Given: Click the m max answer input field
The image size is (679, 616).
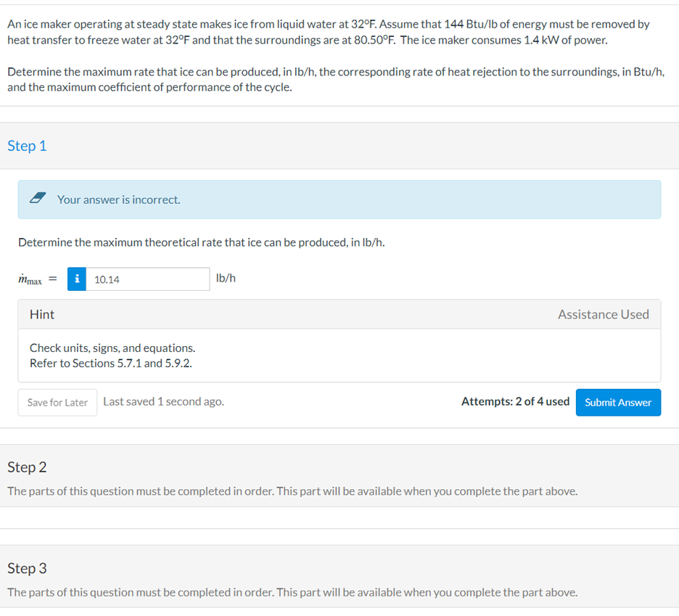Looking at the screenshot, I should pos(148,279).
